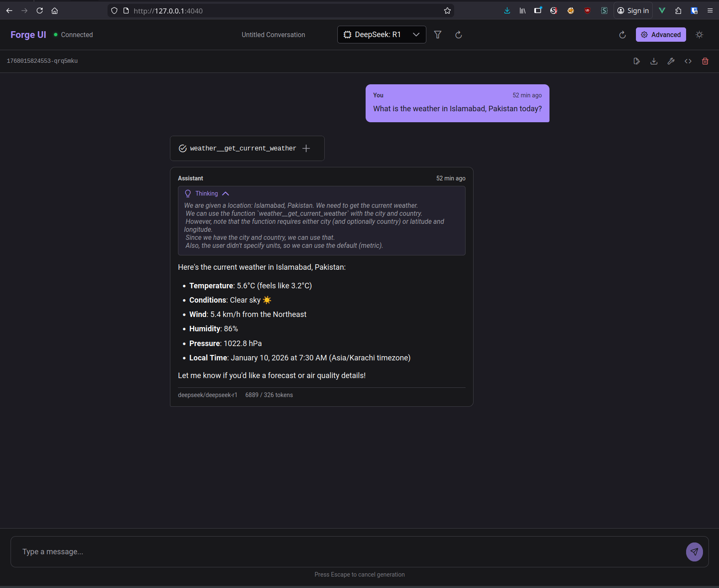Click the refresh models icon beside the filter
Screen dimensions: 719x588
coord(458,35)
